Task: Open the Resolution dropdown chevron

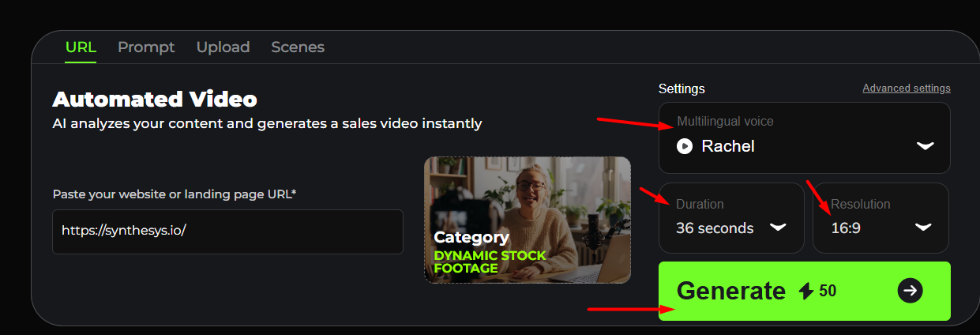Action: [x=923, y=228]
